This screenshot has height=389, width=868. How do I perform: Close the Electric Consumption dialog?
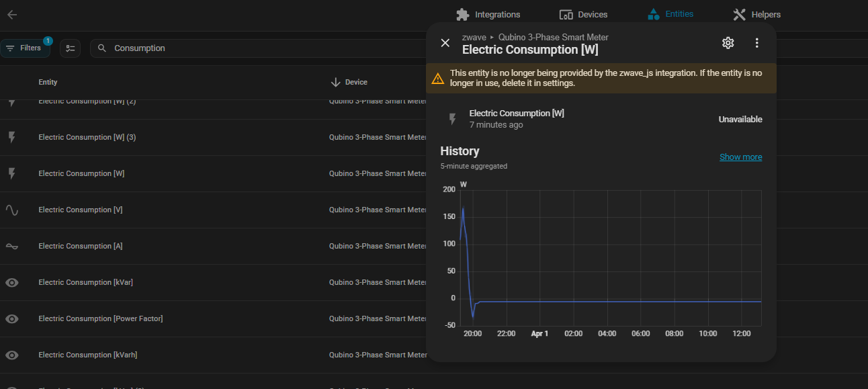point(445,43)
